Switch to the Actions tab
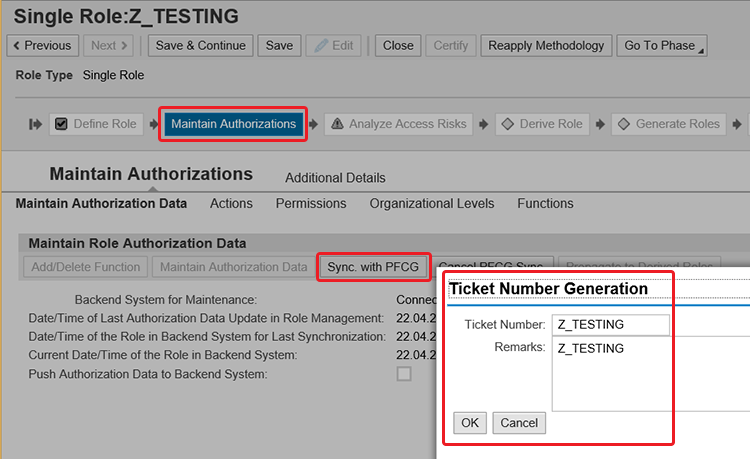The height and width of the screenshot is (459, 750). [x=231, y=203]
